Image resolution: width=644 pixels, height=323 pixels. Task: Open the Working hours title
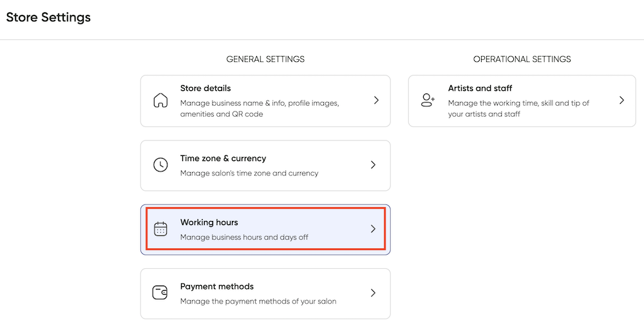coord(209,222)
